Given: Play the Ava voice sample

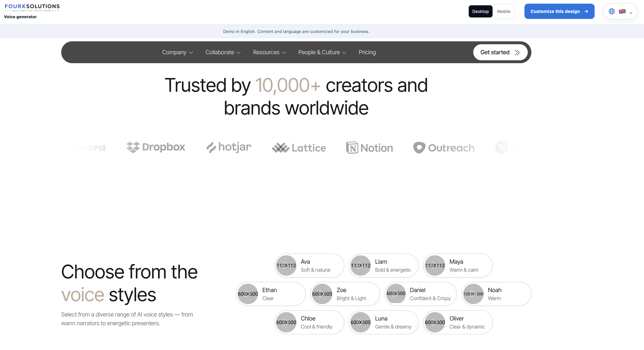Looking at the screenshot, I should point(286,266).
